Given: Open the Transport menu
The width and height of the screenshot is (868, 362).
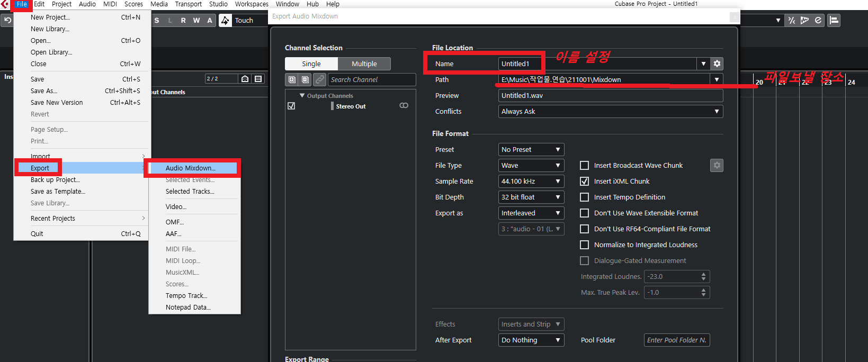Looking at the screenshot, I should (x=188, y=4).
